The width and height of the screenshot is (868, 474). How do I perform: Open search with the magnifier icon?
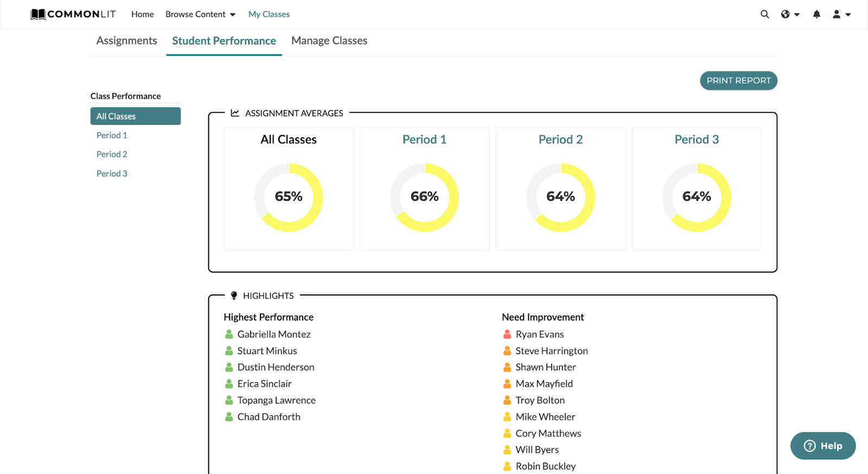tap(765, 14)
